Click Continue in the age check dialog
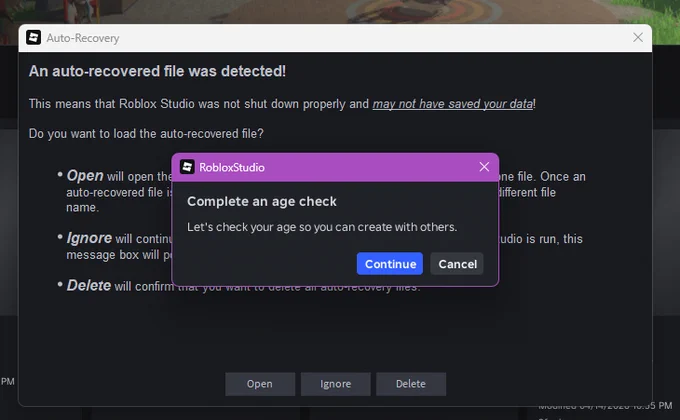Image resolution: width=680 pixels, height=420 pixels. click(389, 264)
